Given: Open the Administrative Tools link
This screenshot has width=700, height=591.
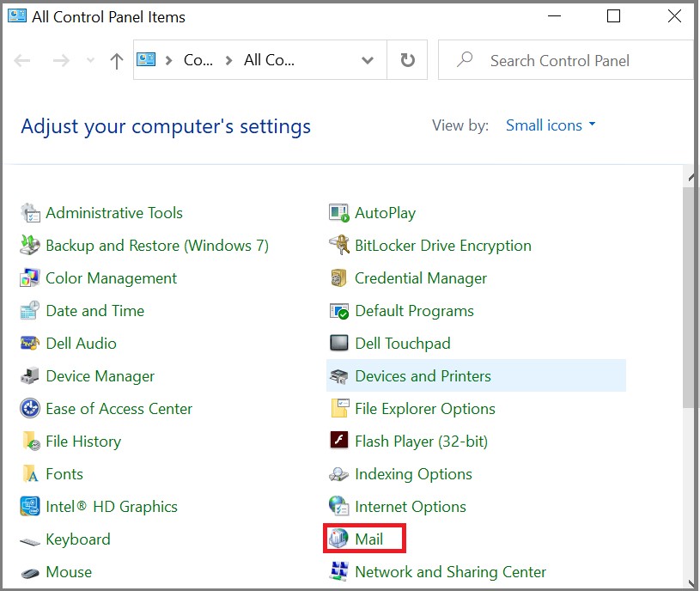Looking at the screenshot, I should (114, 213).
